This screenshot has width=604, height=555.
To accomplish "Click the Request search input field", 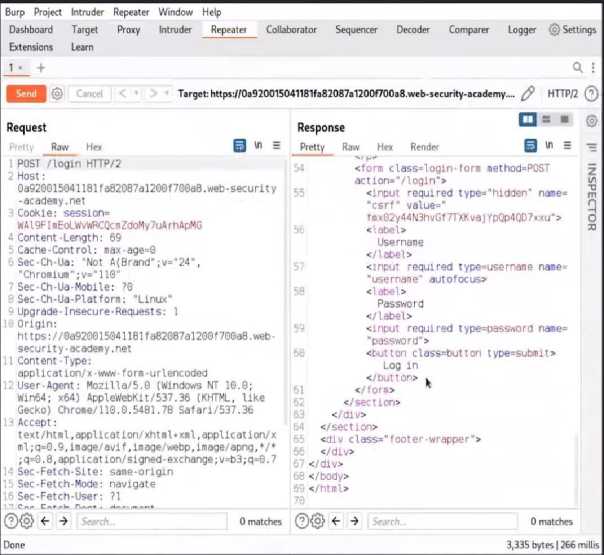I will (x=150, y=521).
